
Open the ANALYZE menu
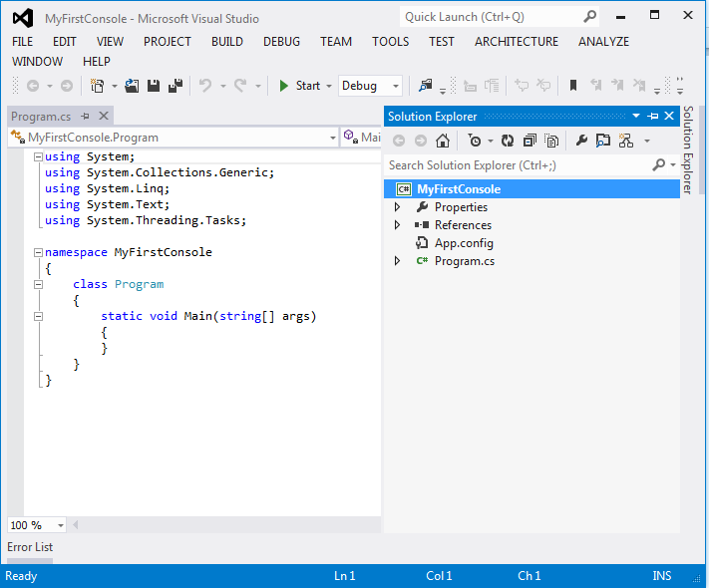click(x=603, y=42)
